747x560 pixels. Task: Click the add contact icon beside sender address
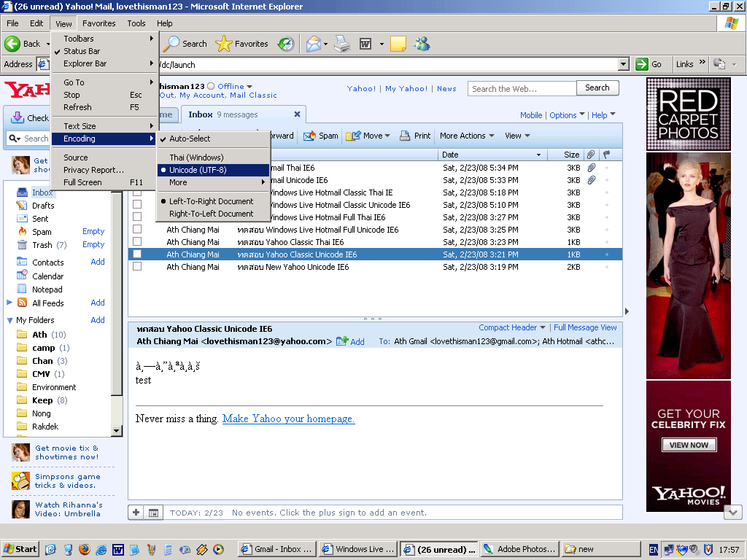click(x=341, y=341)
